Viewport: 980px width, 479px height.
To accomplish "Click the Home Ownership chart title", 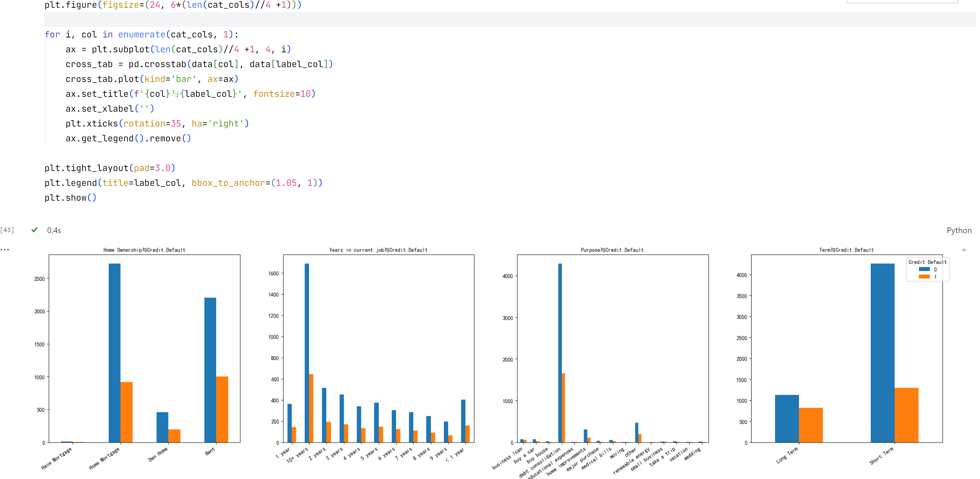I will [x=144, y=250].
